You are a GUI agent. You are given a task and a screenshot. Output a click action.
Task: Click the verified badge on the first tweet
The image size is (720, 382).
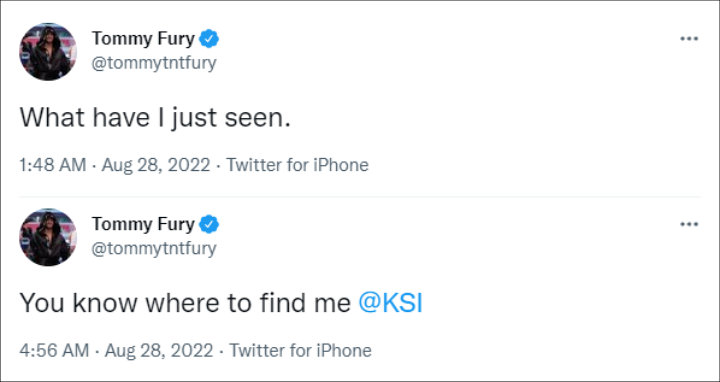(x=209, y=39)
